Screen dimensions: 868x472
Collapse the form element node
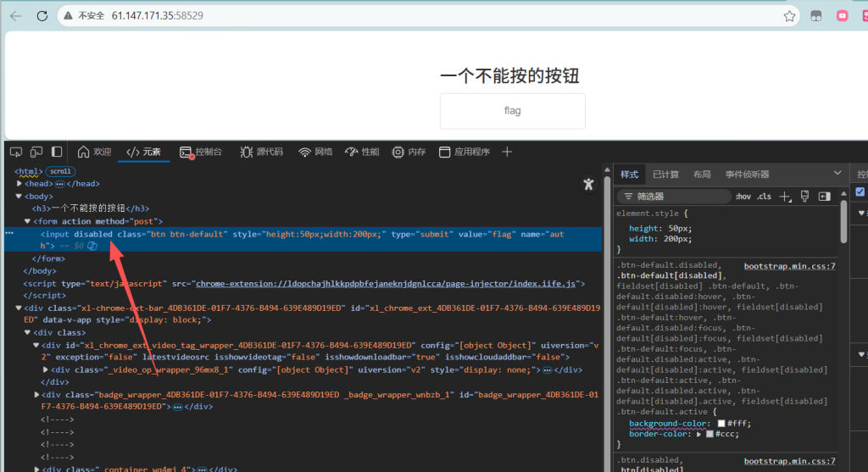28,221
